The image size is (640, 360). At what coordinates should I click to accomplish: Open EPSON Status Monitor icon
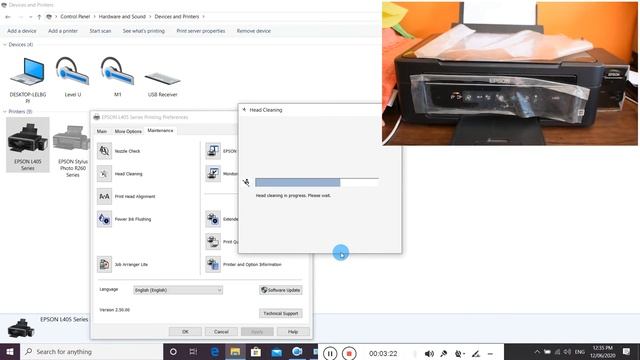[213, 151]
